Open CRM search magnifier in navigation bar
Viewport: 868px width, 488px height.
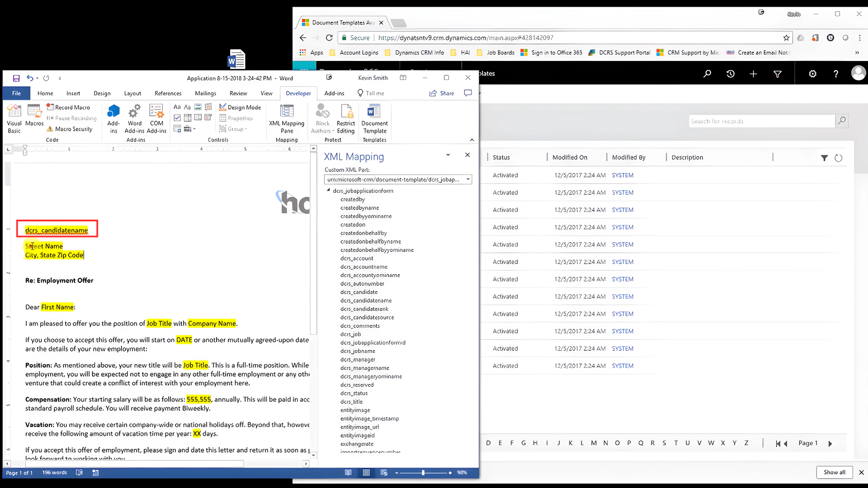click(707, 74)
